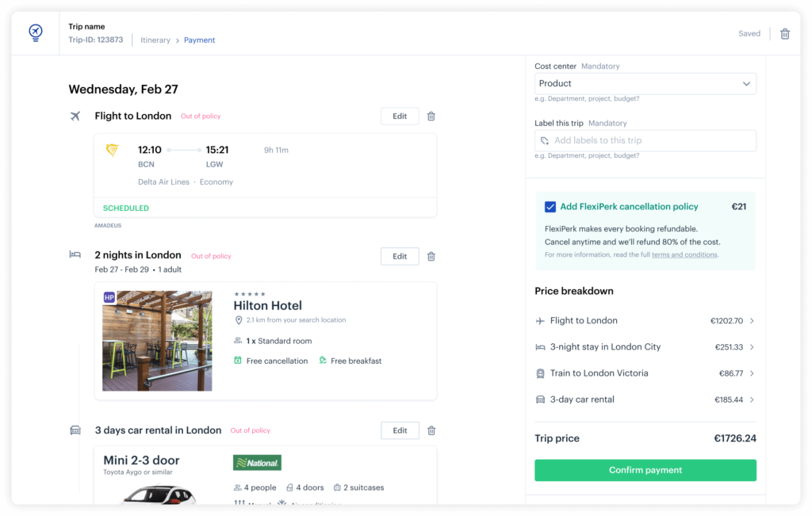This screenshot has width=812, height=516.
Task: Click the airline logo on flight card
Action: click(113, 150)
